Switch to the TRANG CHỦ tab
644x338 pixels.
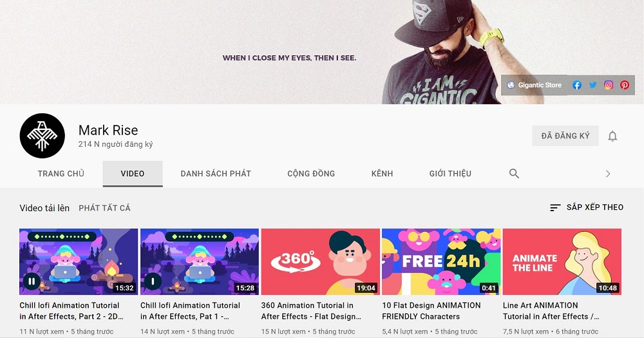pyautogui.click(x=61, y=174)
